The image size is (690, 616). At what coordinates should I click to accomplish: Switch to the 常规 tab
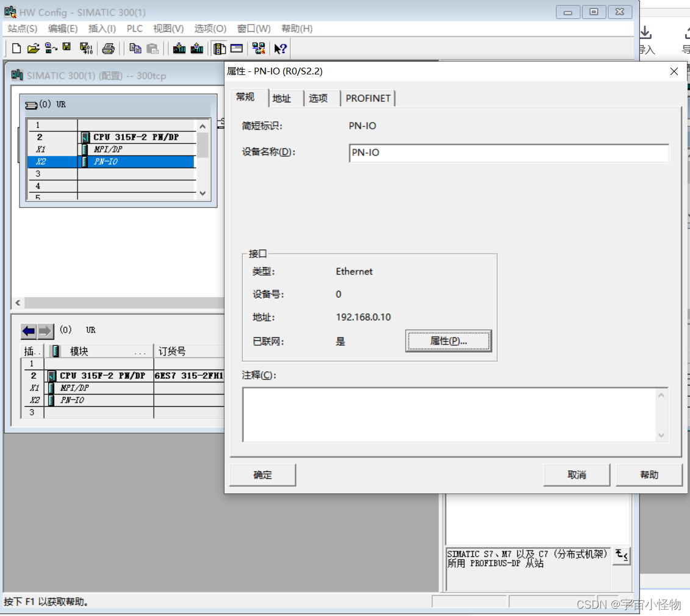point(245,97)
